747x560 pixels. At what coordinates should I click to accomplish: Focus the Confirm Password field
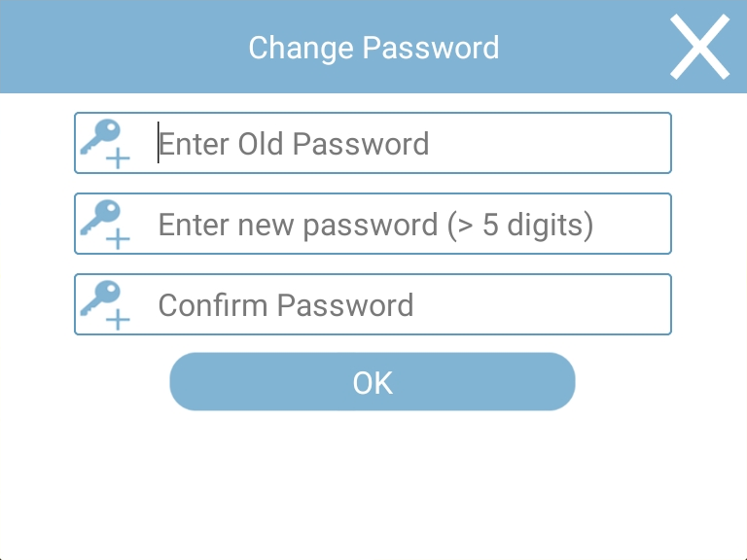[373, 304]
